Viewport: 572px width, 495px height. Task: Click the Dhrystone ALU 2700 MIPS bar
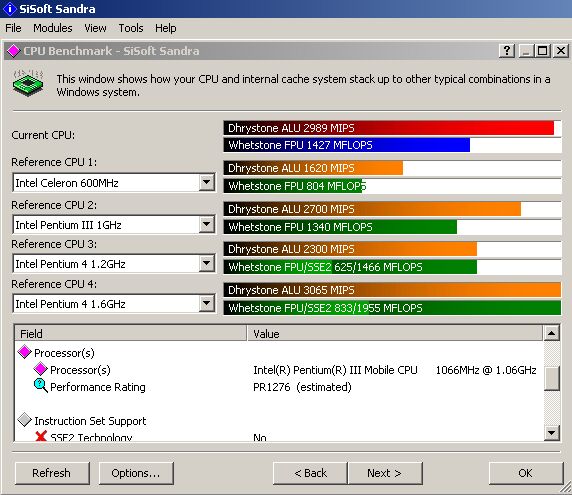[372, 209]
